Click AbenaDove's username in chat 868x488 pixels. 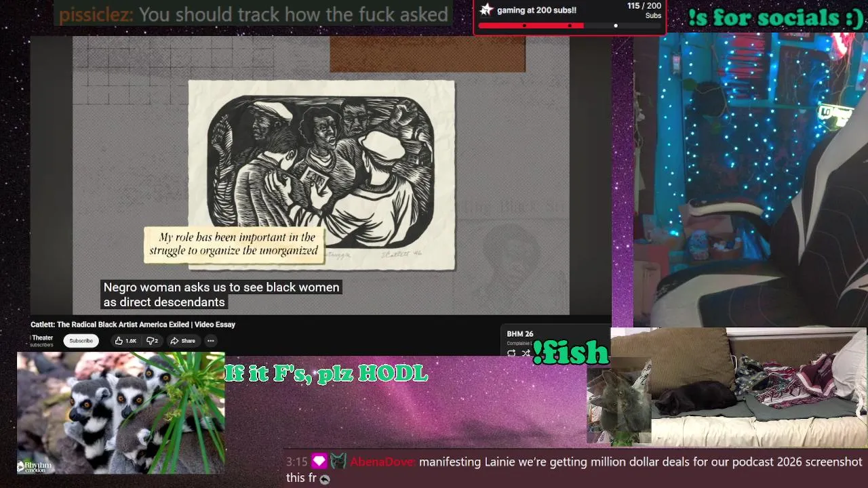click(383, 462)
